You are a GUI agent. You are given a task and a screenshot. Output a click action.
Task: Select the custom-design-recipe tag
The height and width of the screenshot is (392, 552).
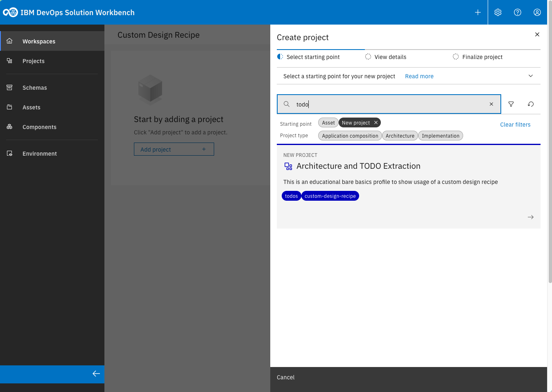330,196
